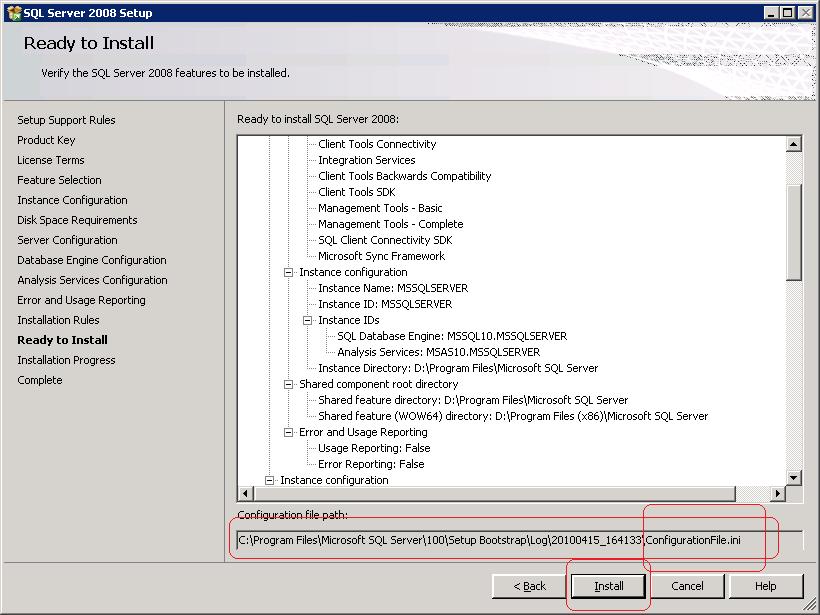The width and height of the screenshot is (820, 615).
Task: Select Error Reporting: False row
Action: [x=371, y=464]
